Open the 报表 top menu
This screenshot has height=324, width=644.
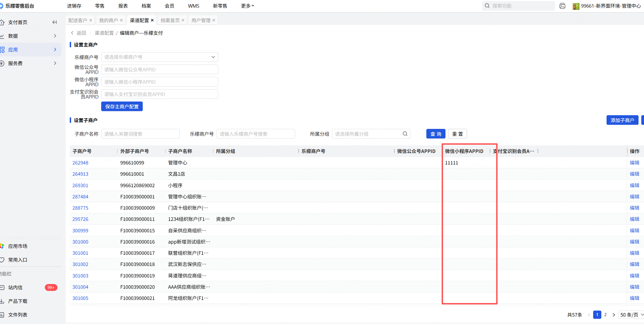coord(123,6)
